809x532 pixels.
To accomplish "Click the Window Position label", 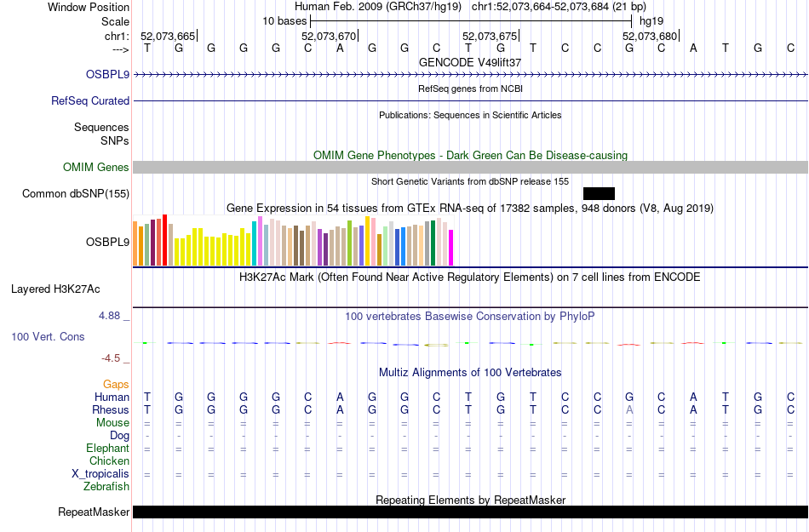I will [x=89, y=7].
